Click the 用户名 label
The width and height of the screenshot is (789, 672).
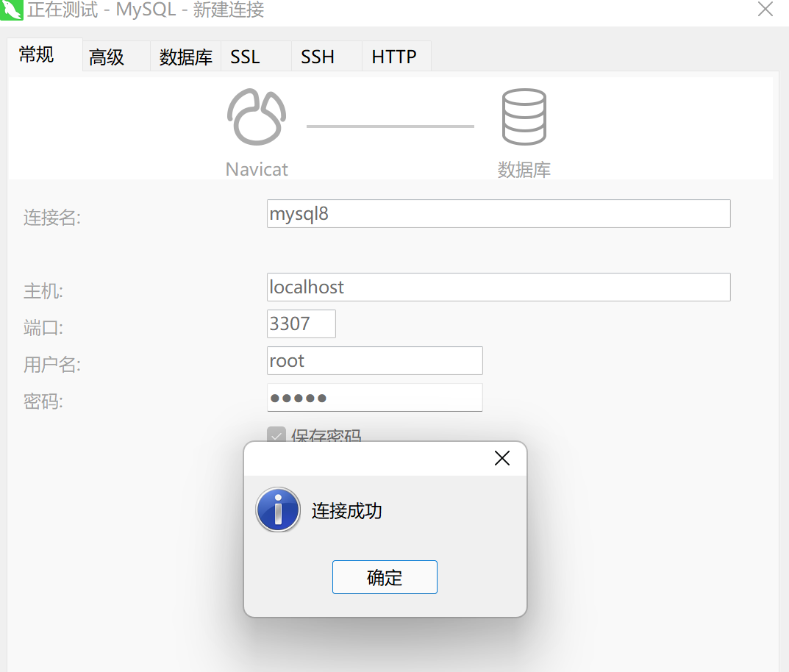tap(51, 365)
